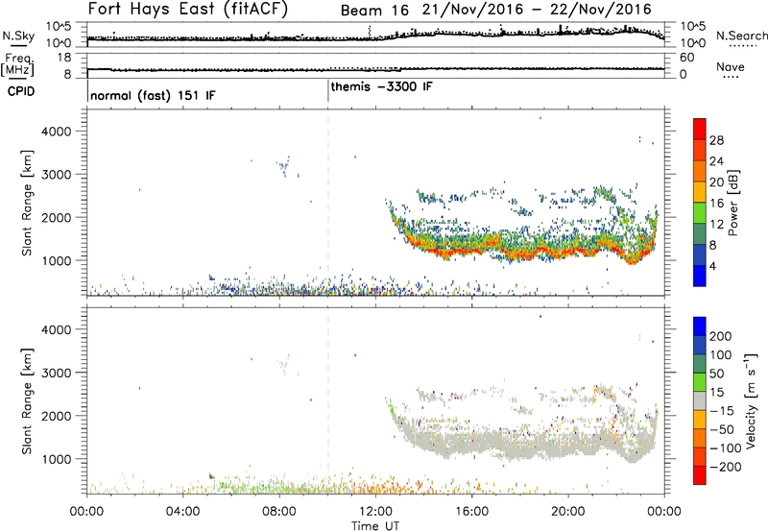Viewport: 768px width, 532px height.
Task: Click the '200' velocity scale value
Action: pyautogui.click(x=721, y=336)
